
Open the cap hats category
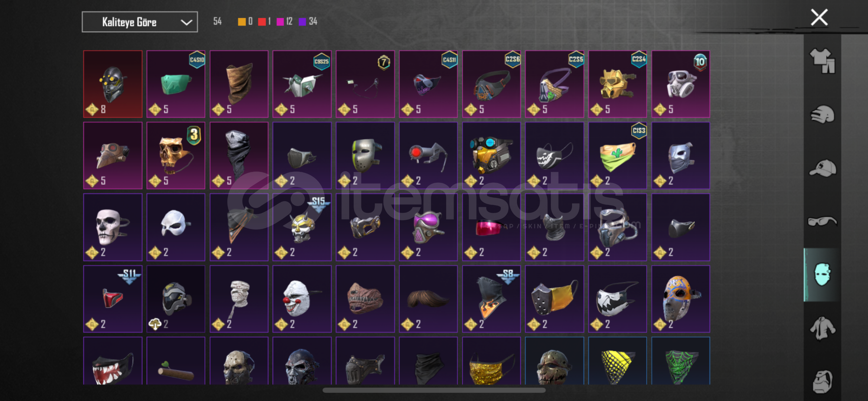click(x=822, y=168)
